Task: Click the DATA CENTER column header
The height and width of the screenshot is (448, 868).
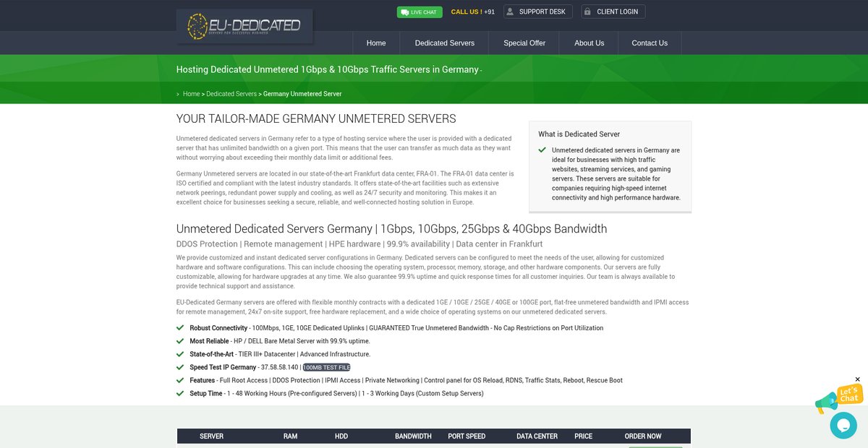Action: coord(537,436)
